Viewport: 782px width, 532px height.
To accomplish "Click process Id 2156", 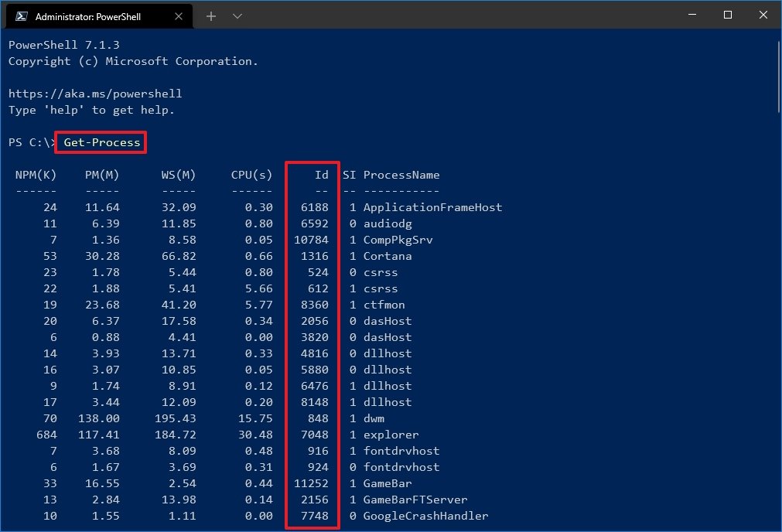I will click(315, 500).
